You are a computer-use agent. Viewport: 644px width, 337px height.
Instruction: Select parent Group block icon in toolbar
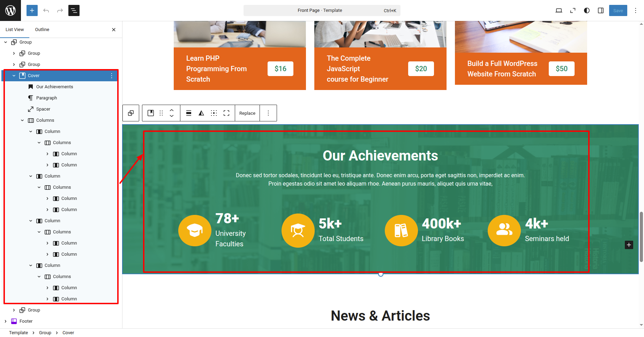(x=131, y=113)
